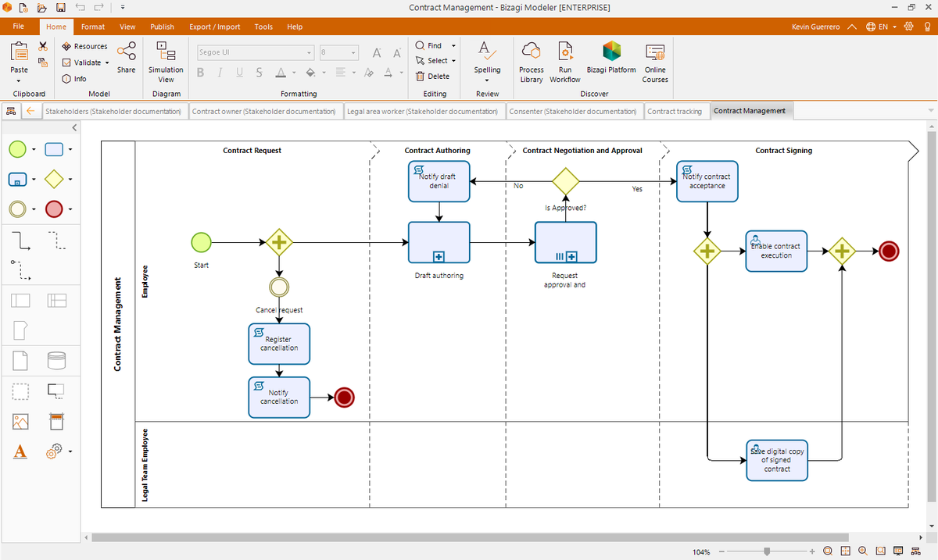Click the Spelling button
Screen dimensions: 938x560
pos(487,62)
